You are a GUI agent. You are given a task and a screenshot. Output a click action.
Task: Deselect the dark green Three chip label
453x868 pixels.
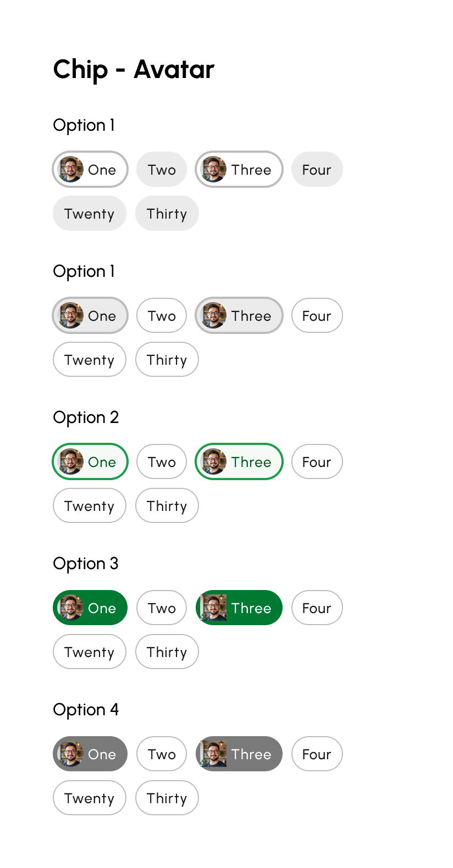(251, 608)
